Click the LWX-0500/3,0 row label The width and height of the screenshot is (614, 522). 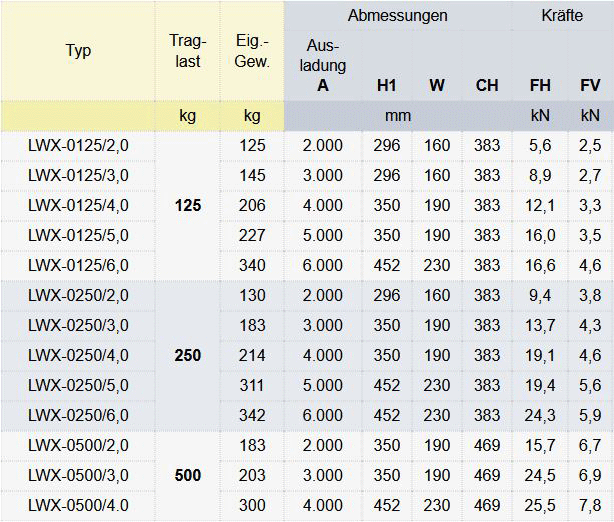click(78, 476)
